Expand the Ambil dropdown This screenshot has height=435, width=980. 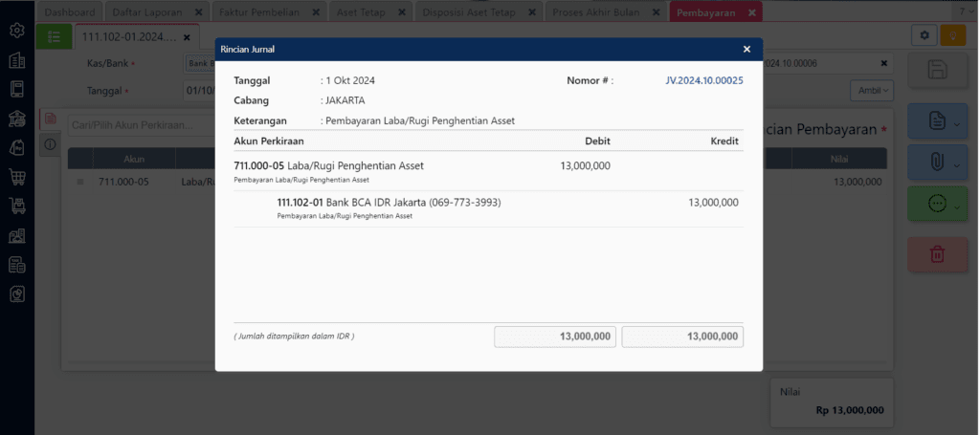tap(871, 90)
